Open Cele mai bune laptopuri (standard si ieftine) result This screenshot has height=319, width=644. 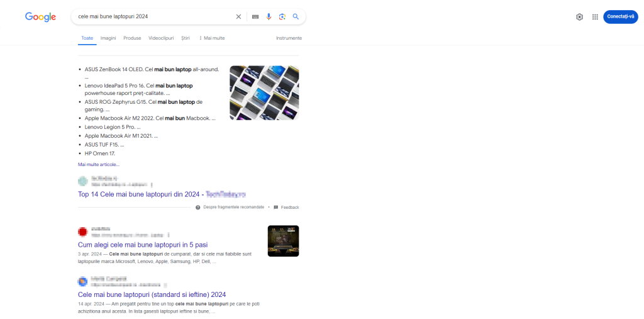[152, 294]
